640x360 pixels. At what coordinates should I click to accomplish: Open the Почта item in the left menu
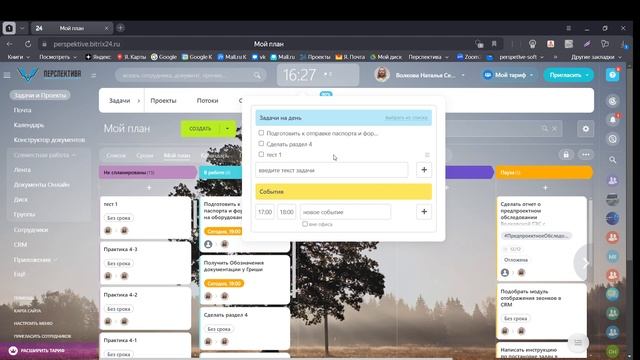[22, 110]
